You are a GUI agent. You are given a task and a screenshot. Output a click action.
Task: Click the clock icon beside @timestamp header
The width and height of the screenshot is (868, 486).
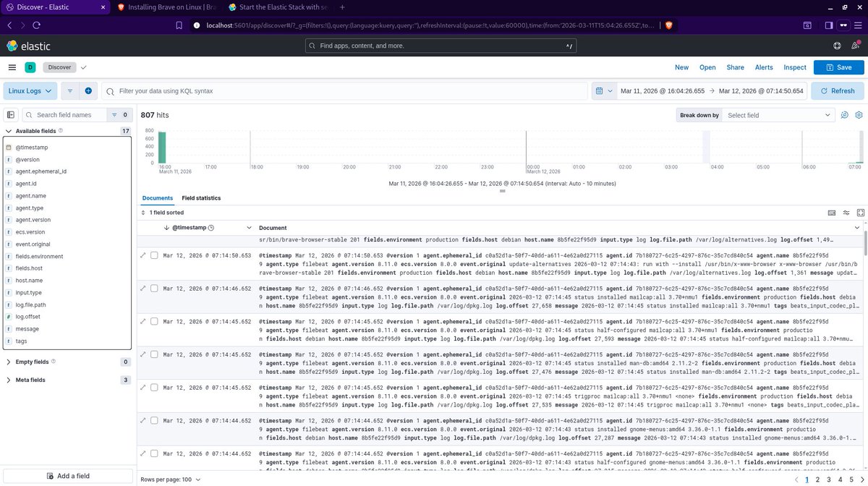pos(211,228)
